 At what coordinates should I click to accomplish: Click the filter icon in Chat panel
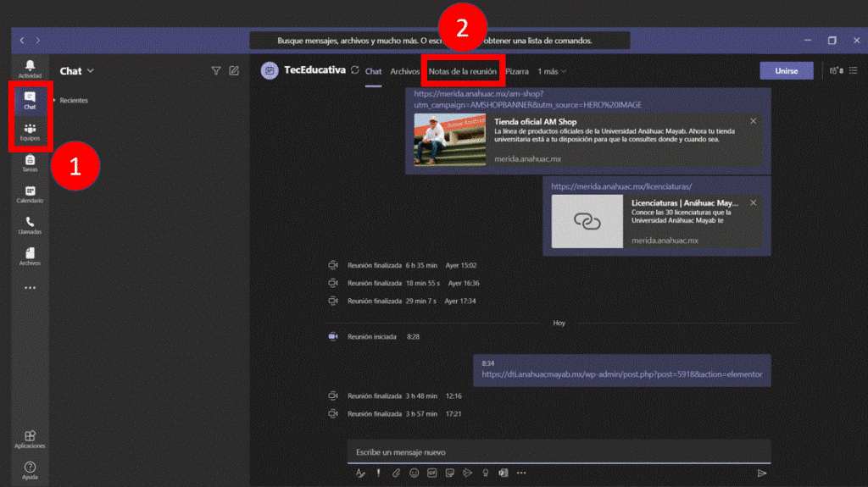(216, 71)
